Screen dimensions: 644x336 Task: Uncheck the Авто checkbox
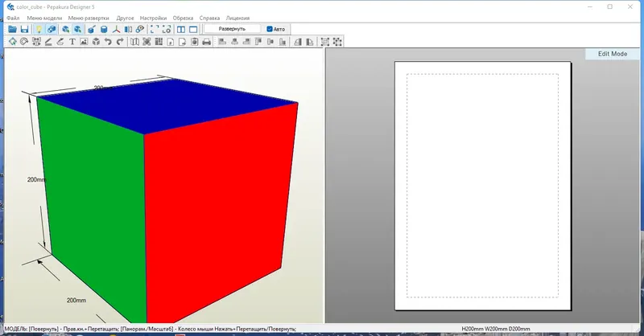270,29
